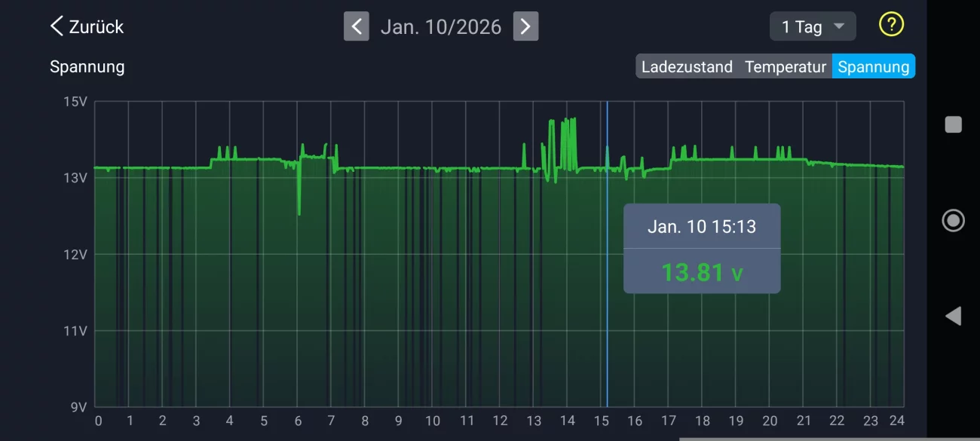This screenshot has width=980, height=441.
Task: Select the Spannung tab
Action: pos(873,66)
